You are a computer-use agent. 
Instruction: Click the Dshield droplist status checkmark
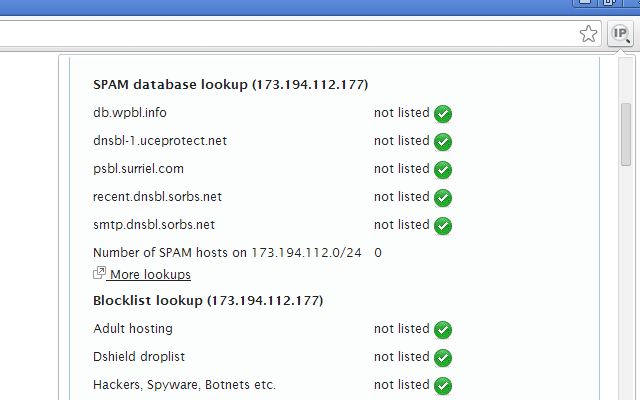click(x=443, y=358)
